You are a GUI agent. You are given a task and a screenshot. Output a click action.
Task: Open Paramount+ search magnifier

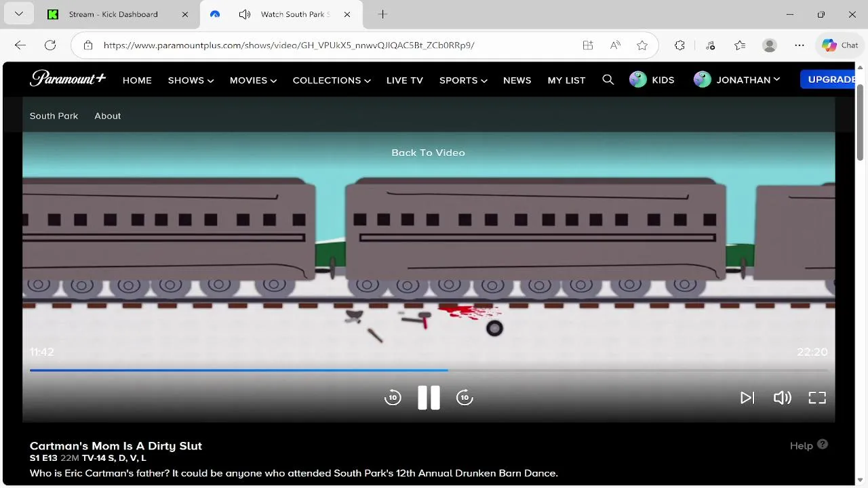click(608, 80)
